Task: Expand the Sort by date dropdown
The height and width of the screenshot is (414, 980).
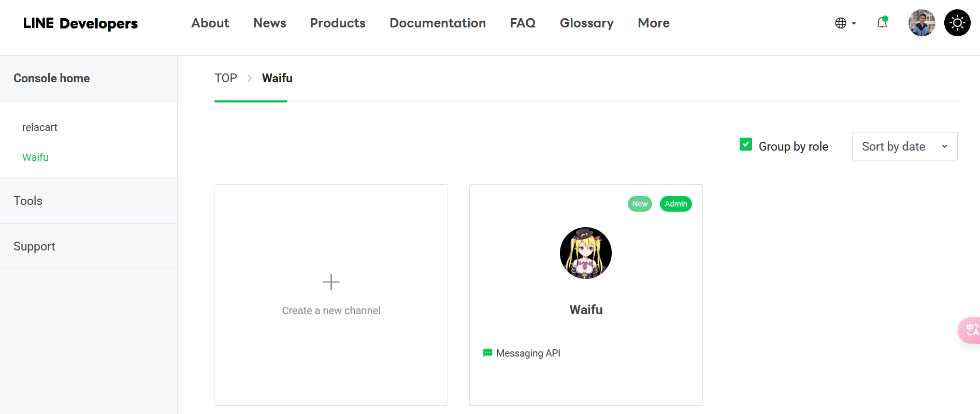Action: 904,146
